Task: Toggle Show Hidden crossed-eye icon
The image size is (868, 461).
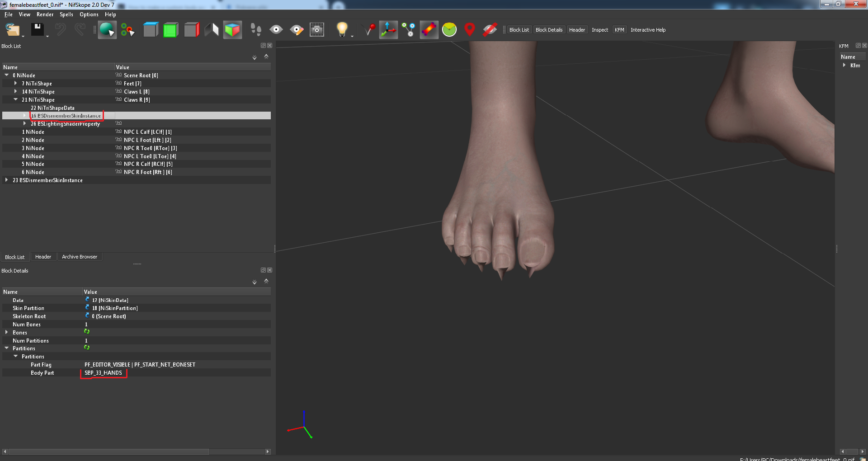Action: click(490, 30)
